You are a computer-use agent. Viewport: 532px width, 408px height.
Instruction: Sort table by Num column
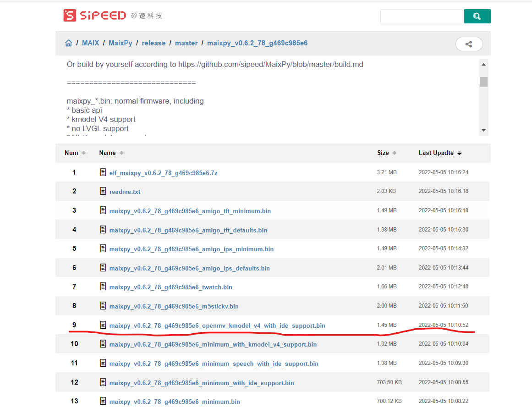(x=75, y=153)
